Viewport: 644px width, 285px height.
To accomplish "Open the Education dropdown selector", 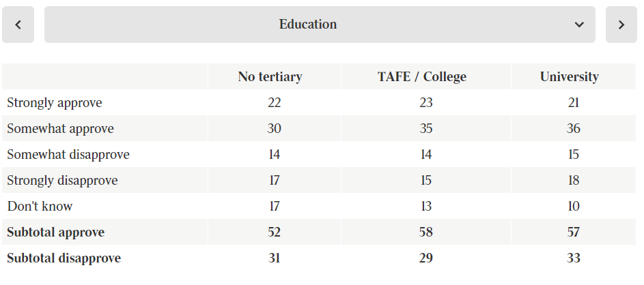I will tap(308, 25).
